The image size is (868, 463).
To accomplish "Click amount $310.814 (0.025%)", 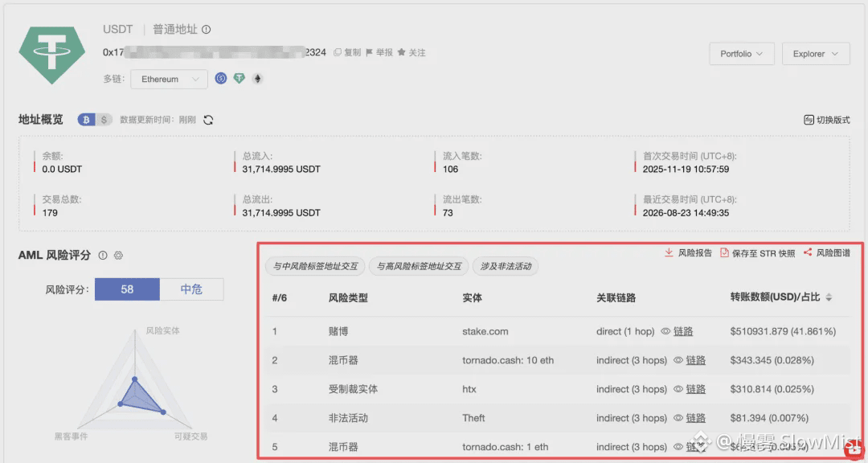I will click(x=772, y=389).
